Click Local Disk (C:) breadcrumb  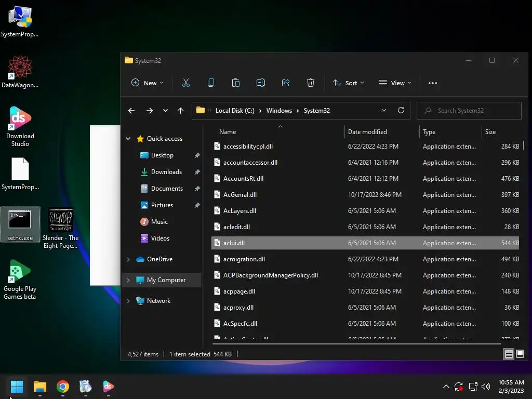[x=235, y=111]
